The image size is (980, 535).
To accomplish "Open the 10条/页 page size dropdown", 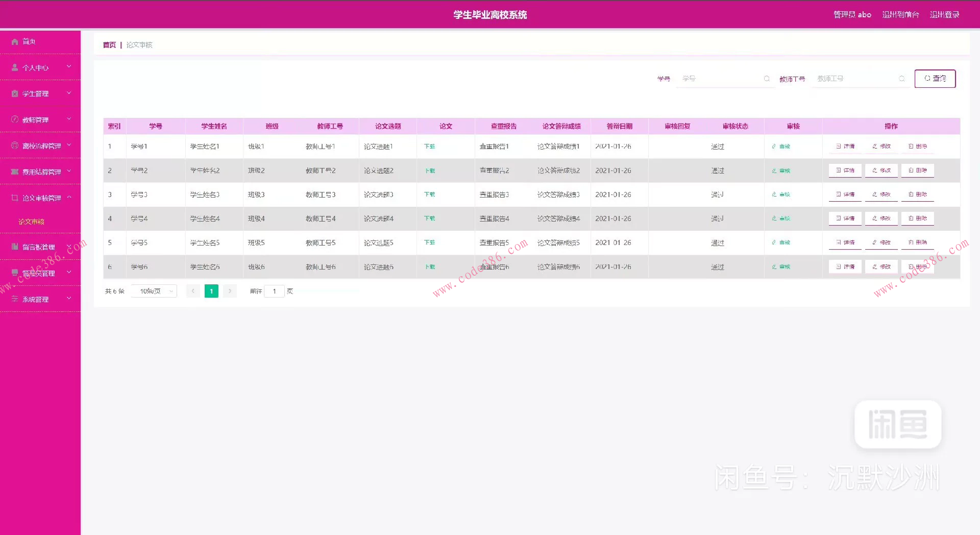I will (x=154, y=291).
